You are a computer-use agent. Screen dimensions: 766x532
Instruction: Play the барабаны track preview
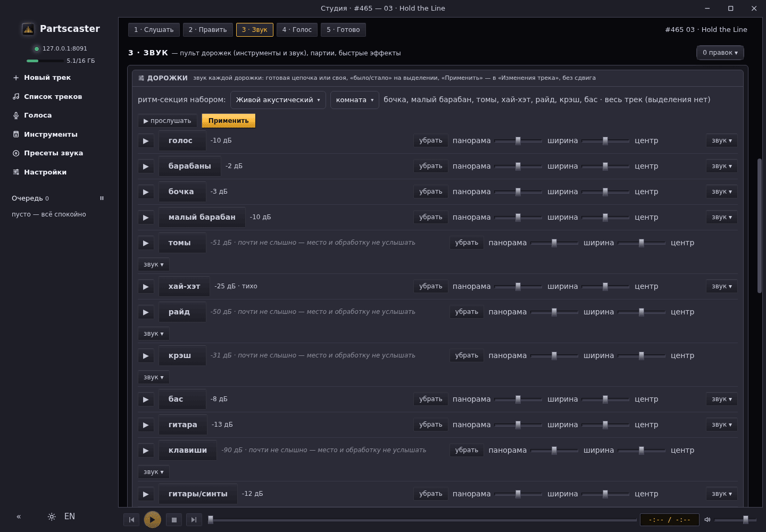[146, 167]
